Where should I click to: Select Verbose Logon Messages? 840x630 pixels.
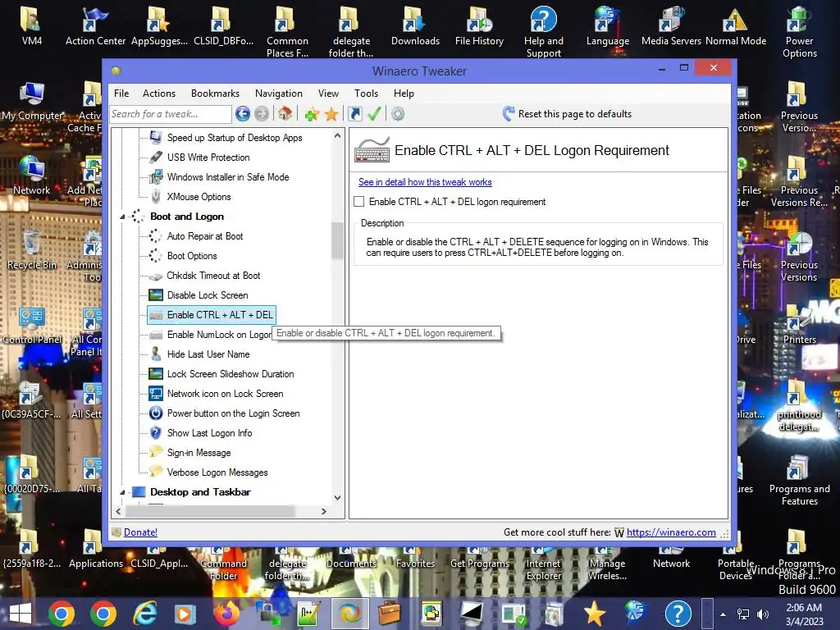point(217,472)
